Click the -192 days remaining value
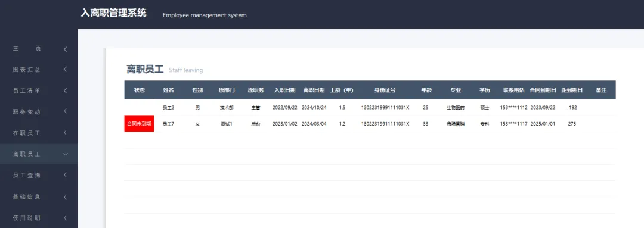644x228 pixels. (x=572, y=107)
